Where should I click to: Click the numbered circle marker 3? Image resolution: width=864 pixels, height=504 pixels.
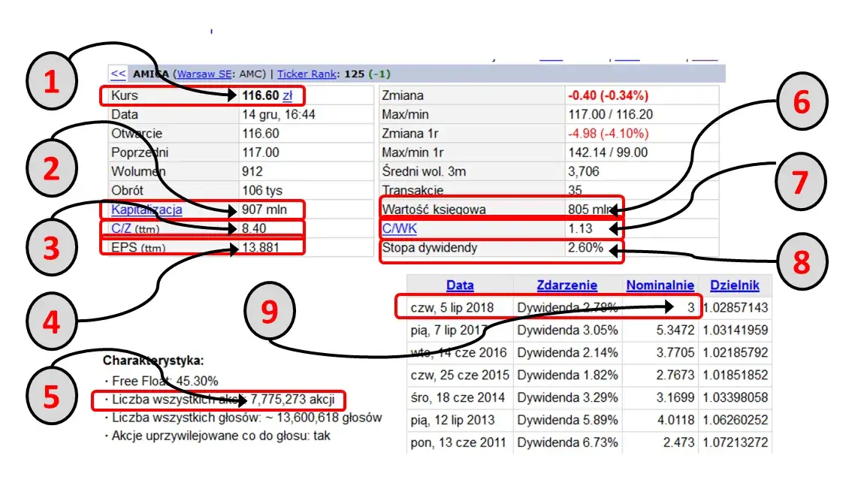tap(51, 247)
